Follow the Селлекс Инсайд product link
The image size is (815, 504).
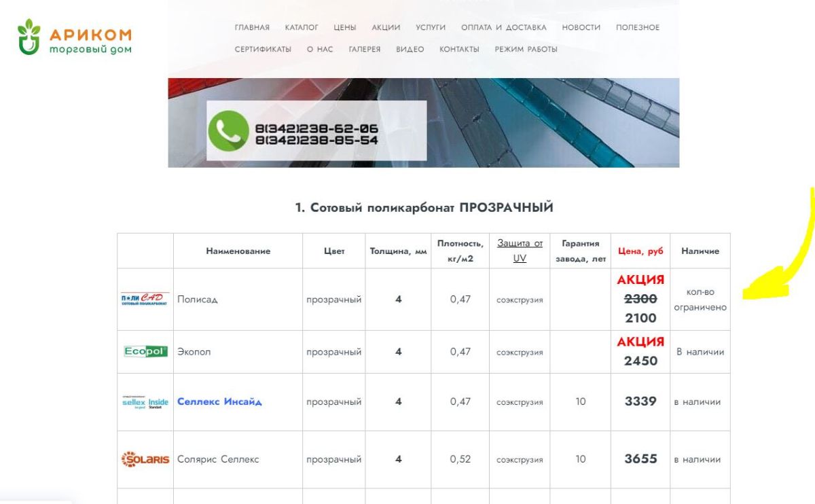tap(219, 401)
